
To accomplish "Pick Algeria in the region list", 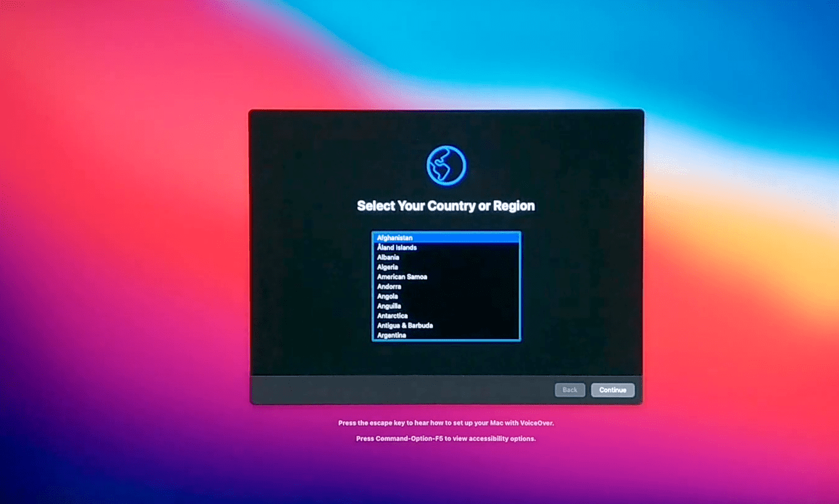I will pos(388,267).
